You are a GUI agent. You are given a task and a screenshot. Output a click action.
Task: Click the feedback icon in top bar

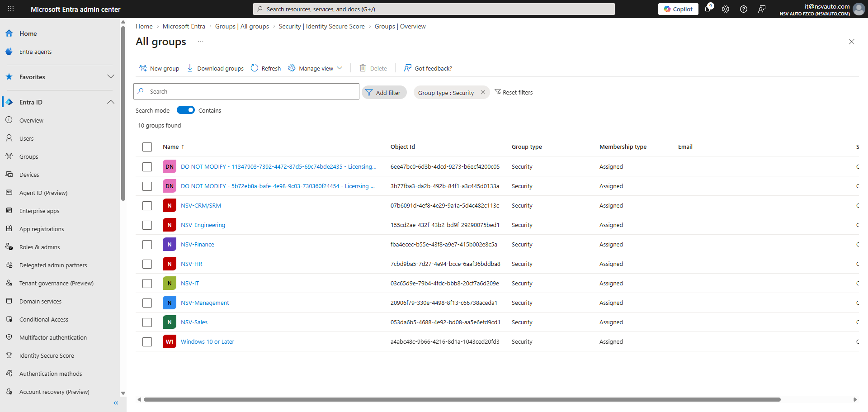[x=762, y=9]
